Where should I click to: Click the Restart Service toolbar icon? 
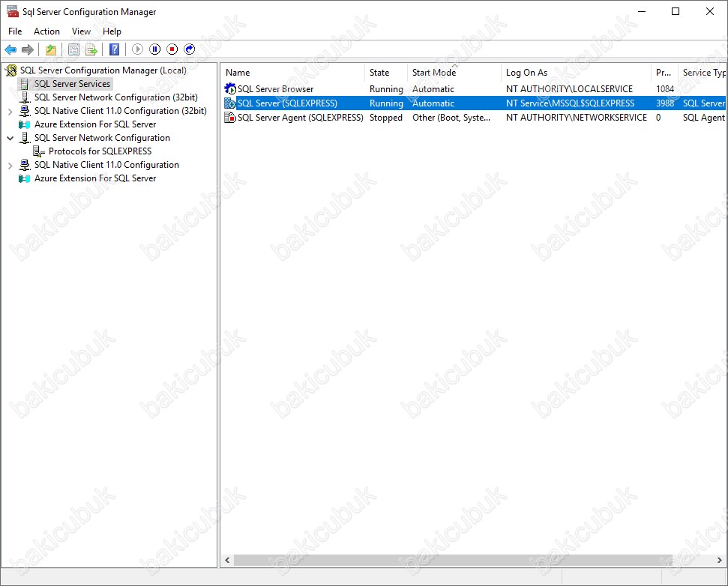point(190,49)
